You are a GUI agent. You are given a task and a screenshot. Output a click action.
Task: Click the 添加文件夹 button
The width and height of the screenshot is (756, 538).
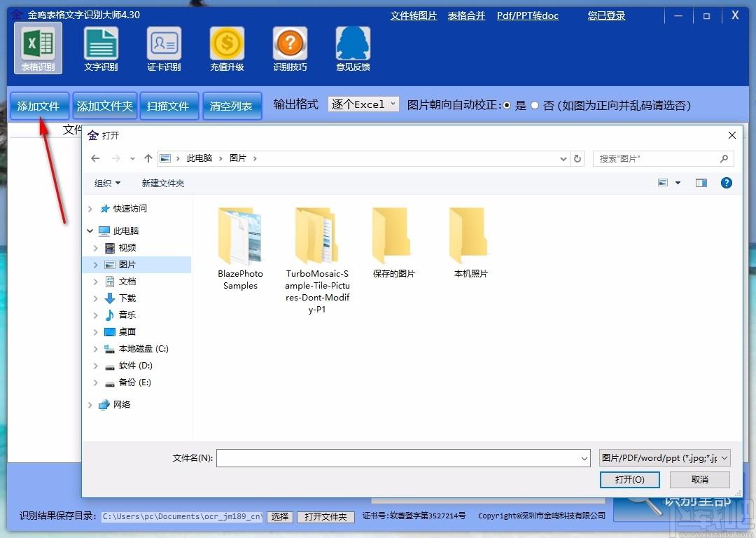[104, 106]
